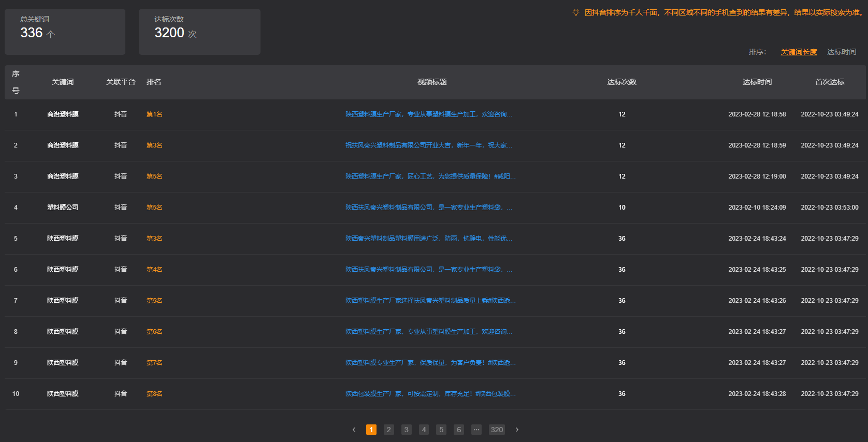Viewport: 868px width, 442px height.
Task: Click the lightbulb notice icon
Action: (575, 12)
